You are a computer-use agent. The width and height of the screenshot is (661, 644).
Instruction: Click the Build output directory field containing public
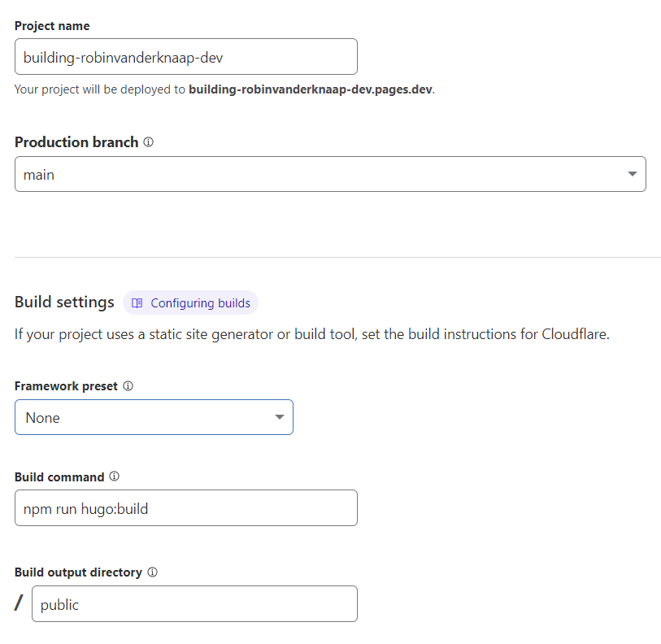[x=194, y=604]
